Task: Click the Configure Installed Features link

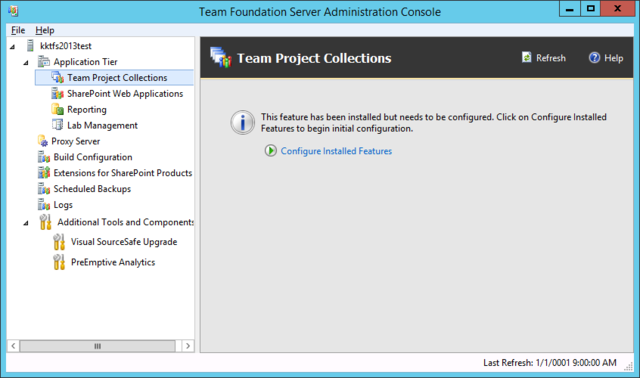Action: 336,151
